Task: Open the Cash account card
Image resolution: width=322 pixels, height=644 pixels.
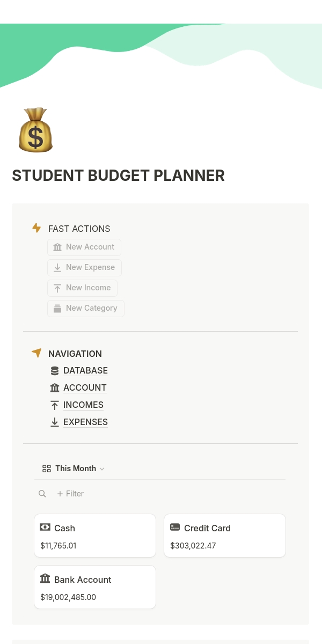Action: point(95,536)
